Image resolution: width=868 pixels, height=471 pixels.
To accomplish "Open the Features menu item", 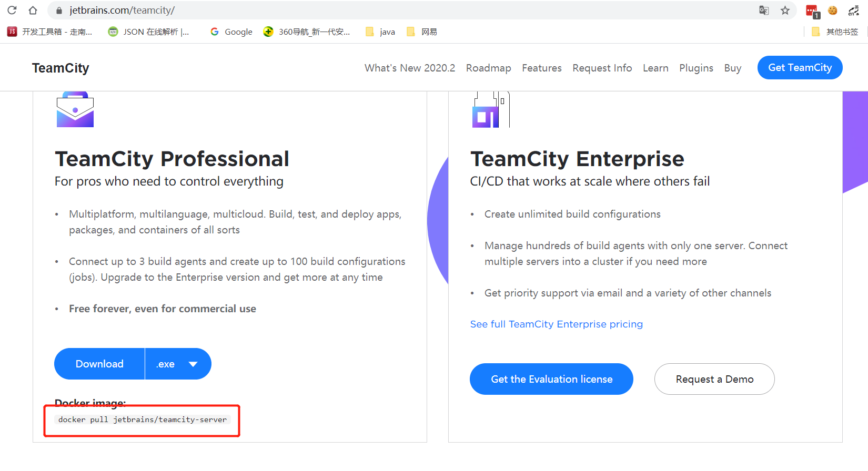I will coord(542,68).
